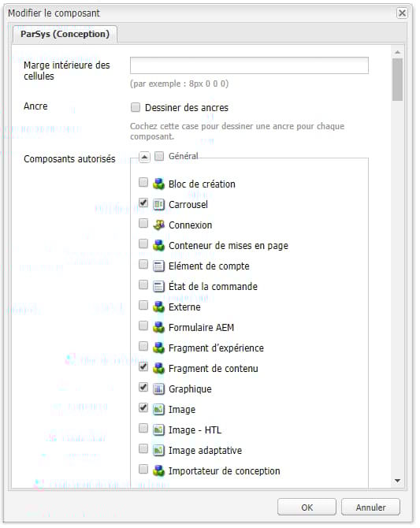Click the Conteneur de mises en page label
The width and height of the screenshot is (420, 528).
pos(229,246)
